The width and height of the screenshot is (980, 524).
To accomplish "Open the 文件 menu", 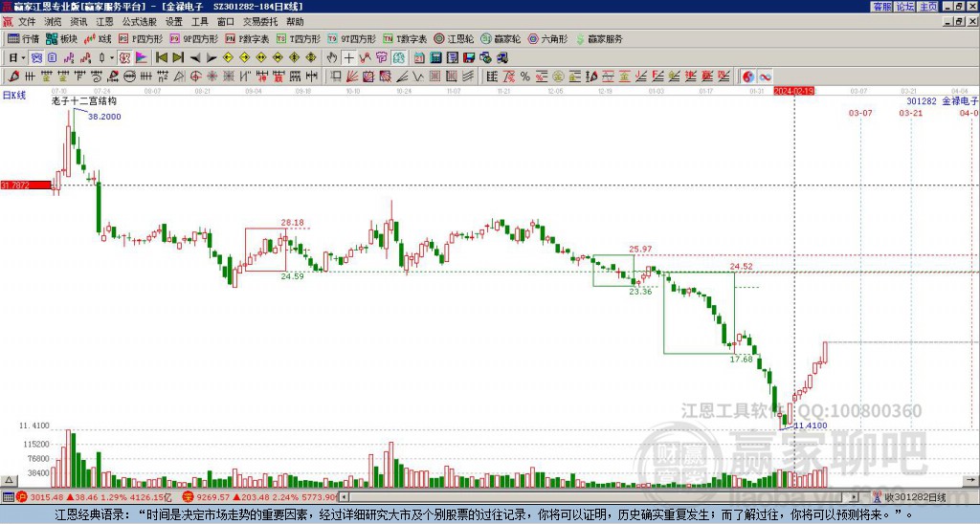I will [x=27, y=22].
